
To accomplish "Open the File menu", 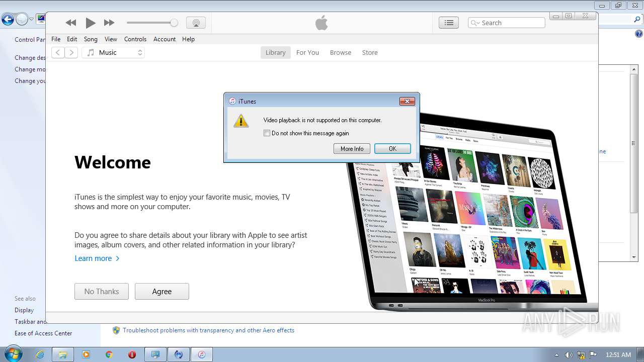I will (56, 39).
